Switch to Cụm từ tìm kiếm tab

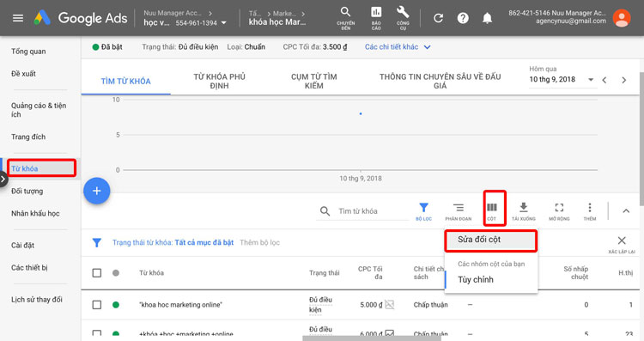click(313, 81)
